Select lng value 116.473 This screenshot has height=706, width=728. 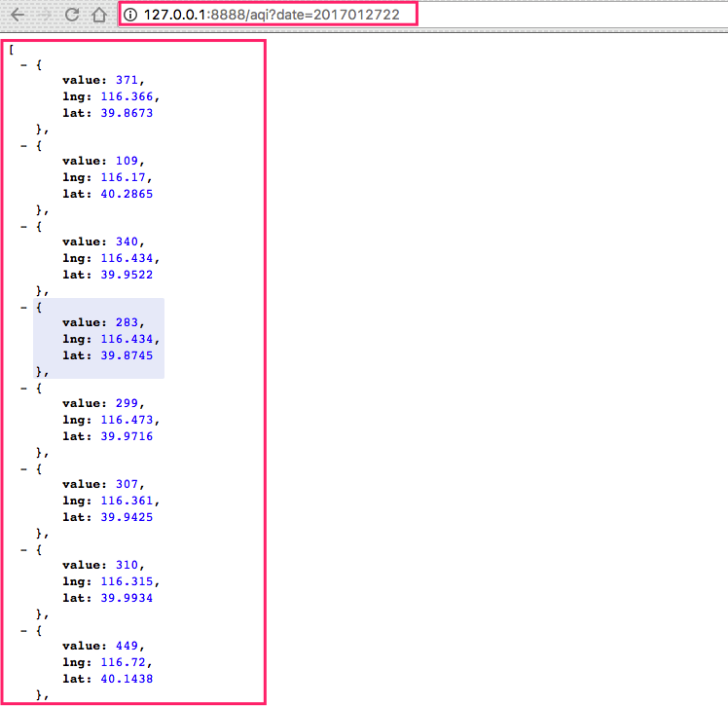[x=127, y=420]
